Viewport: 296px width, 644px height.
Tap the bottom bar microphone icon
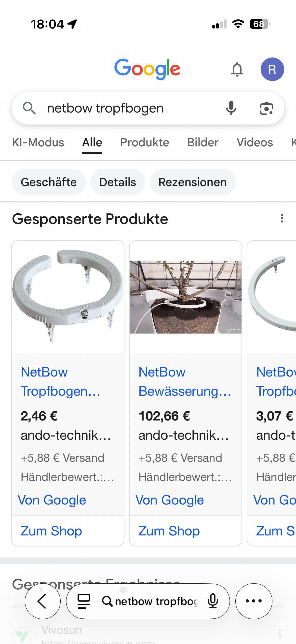click(213, 601)
